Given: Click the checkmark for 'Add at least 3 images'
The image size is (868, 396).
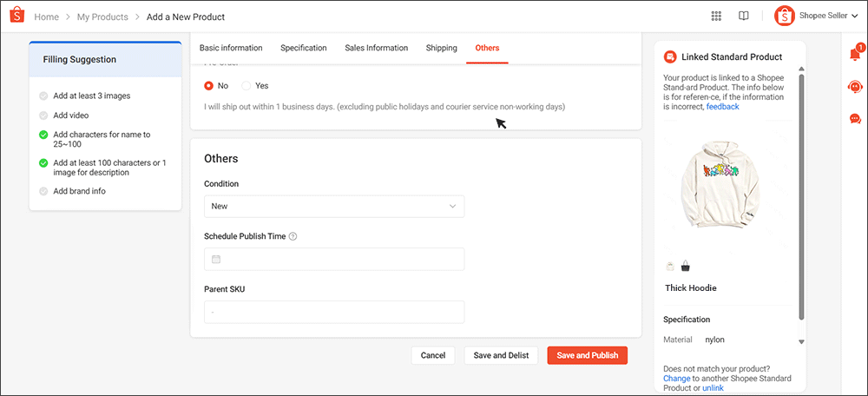Looking at the screenshot, I should [43, 96].
